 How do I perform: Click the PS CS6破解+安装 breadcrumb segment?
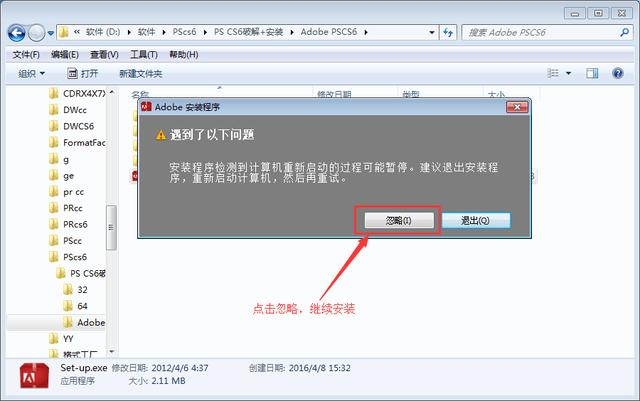tap(249, 32)
